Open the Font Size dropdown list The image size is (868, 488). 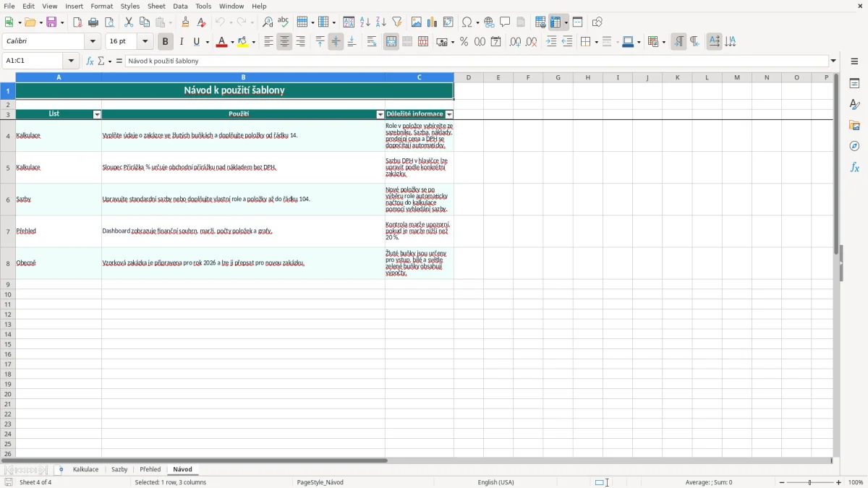click(x=145, y=42)
